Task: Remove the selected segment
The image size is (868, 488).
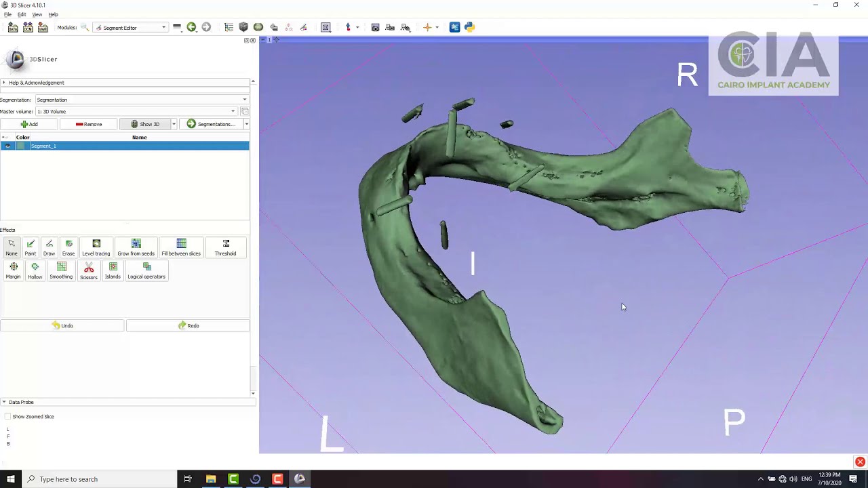Action: pos(89,124)
